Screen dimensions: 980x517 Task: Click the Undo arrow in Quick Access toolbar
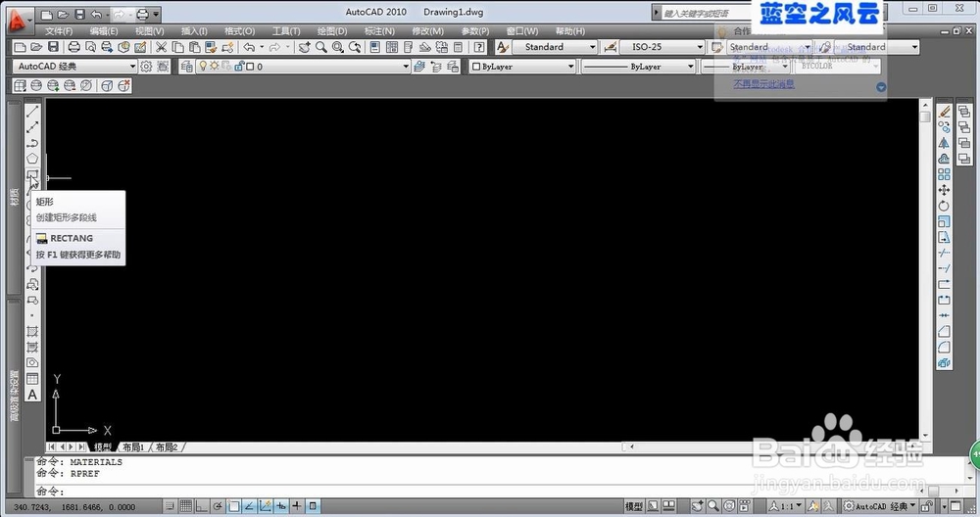(x=96, y=14)
